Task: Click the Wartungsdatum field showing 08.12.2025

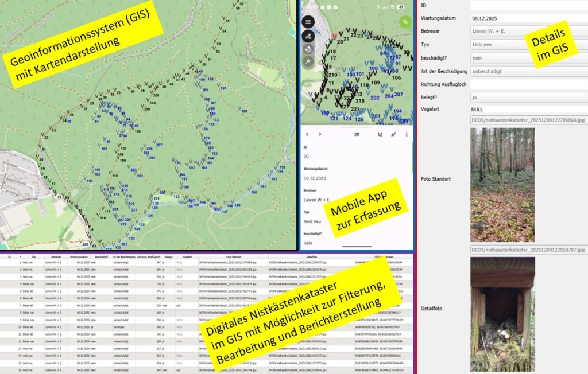Action: click(x=528, y=18)
